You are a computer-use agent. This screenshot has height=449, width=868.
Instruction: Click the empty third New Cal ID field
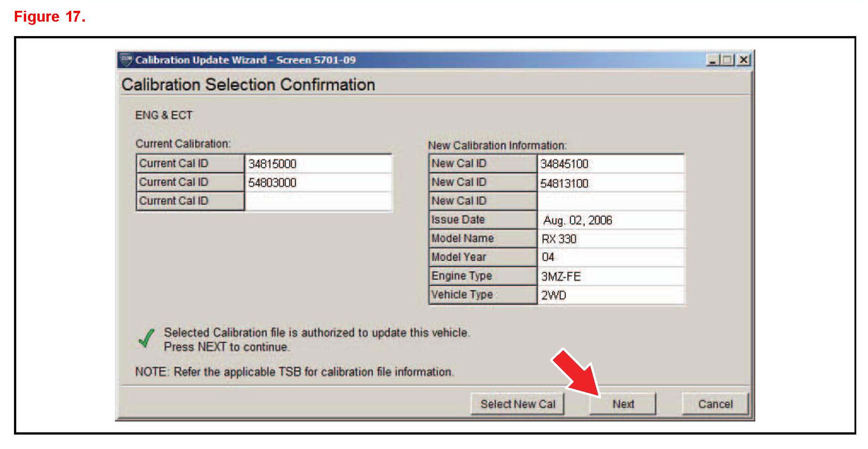(611, 201)
